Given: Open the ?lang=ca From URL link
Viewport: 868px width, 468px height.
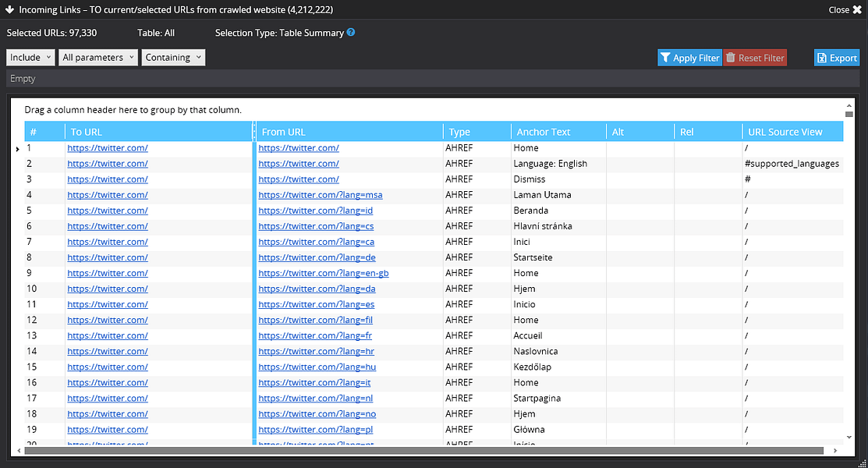Looking at the screenshot, I should click(x=317, y=242).
